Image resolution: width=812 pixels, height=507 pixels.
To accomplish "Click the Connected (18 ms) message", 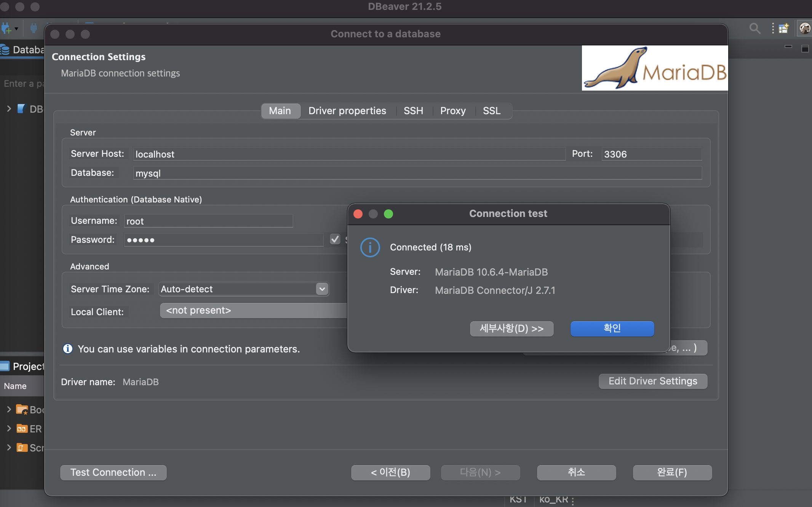I will point(431,247).
